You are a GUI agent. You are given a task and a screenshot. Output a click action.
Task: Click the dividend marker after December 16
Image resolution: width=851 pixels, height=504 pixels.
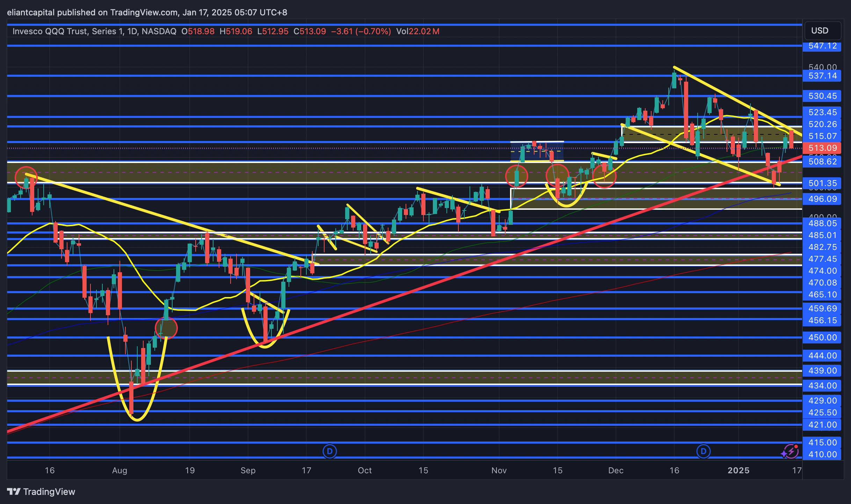pos(703,451)
